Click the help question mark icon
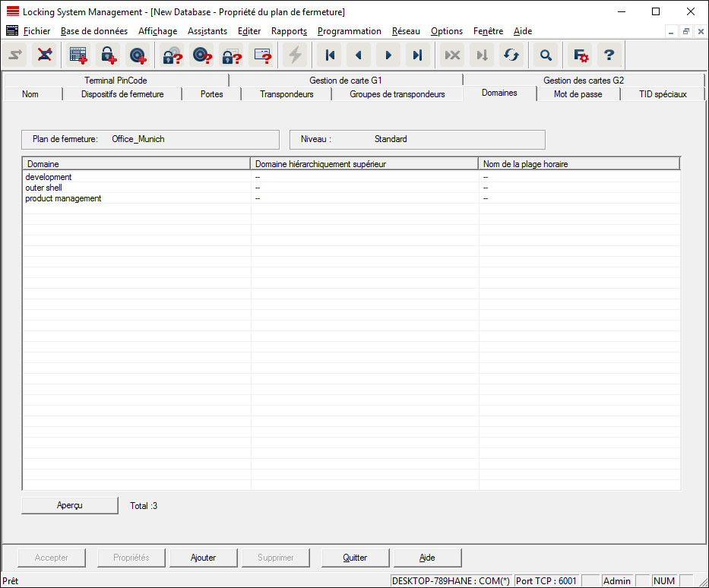Screen dimensions: 709x588 [x=609, y=55]
